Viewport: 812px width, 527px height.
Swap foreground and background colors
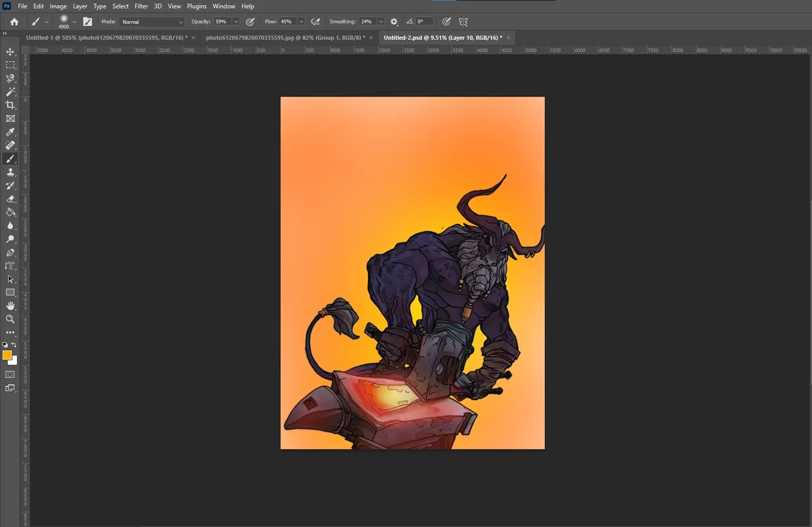coord(14,345)
